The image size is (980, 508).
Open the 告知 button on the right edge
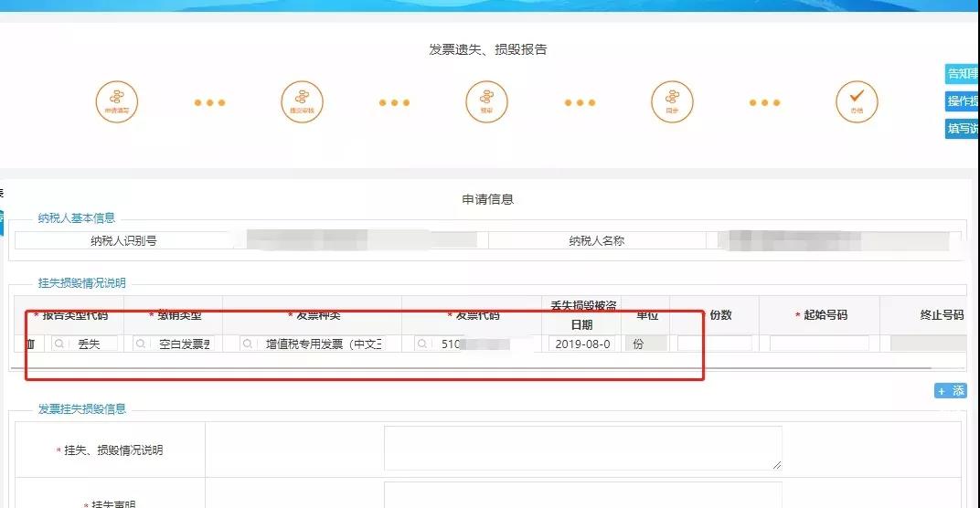tap(962, 74)
